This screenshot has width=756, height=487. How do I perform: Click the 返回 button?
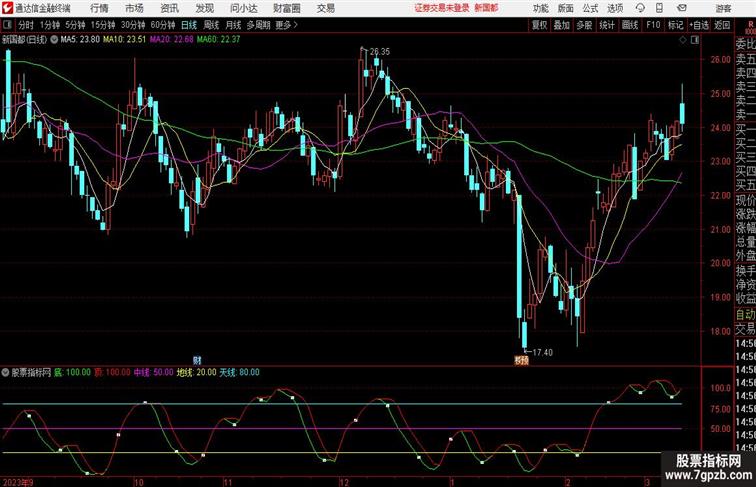722,25
